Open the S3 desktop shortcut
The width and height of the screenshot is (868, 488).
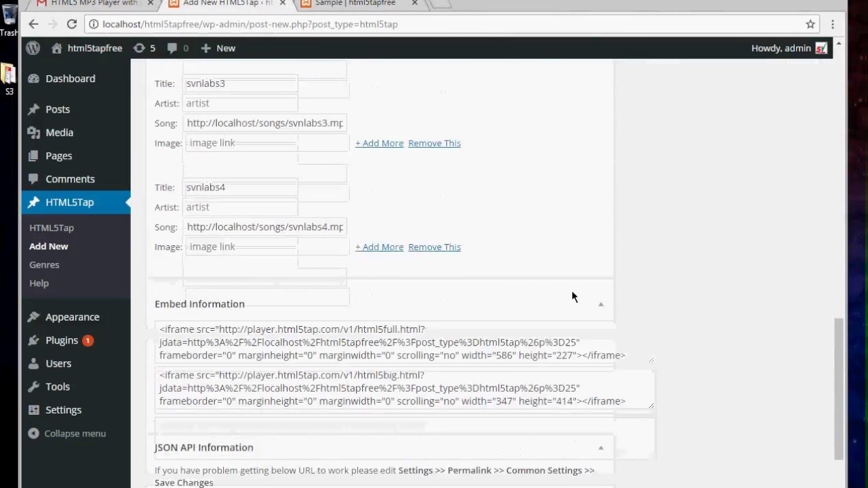(9, 78)
